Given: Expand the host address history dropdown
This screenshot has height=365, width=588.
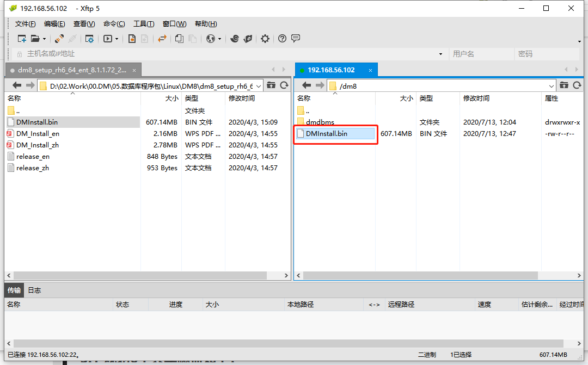Looking at the screenshot, I should click(x=440, y=54).
